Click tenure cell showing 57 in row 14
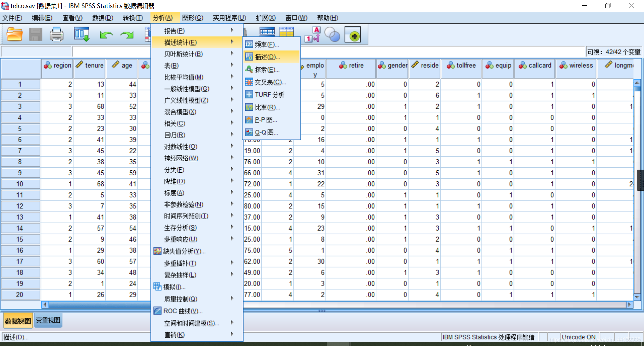The width and height of the screenshot is (644, 346). (x=89, y=228)
